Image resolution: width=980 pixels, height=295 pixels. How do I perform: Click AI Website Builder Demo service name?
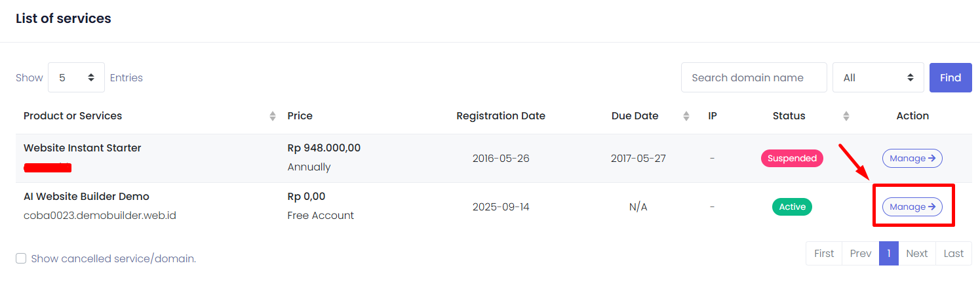coord(87,197)
